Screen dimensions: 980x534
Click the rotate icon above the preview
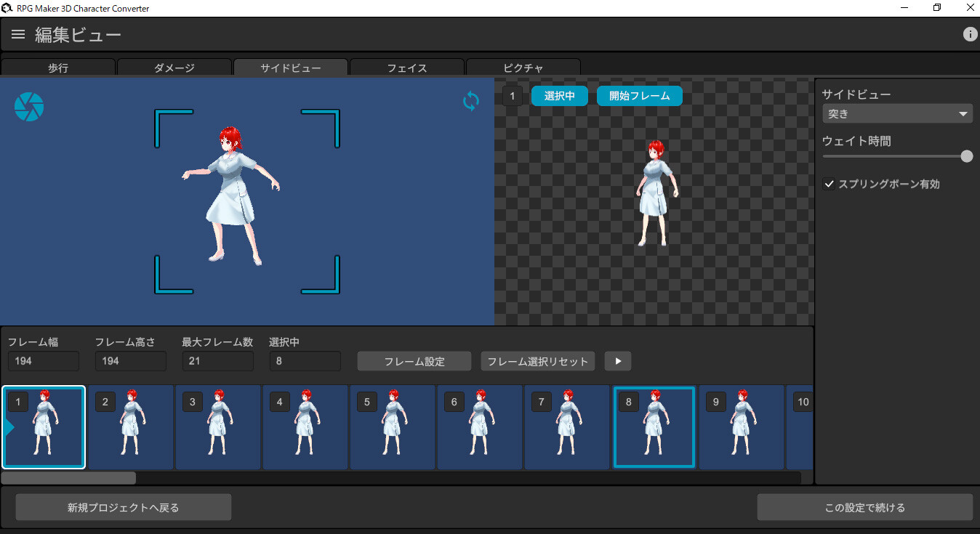470,101
